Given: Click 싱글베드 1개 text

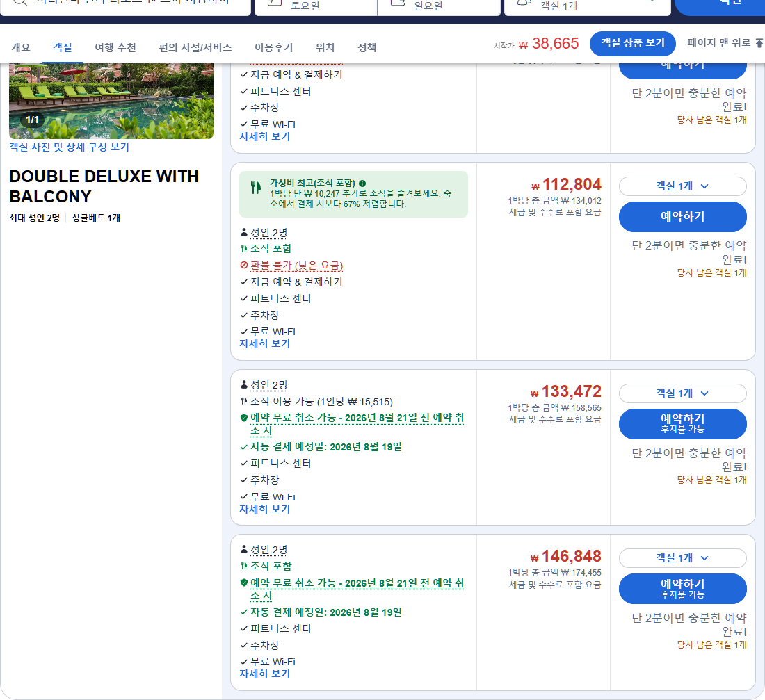Looking at the screenshot, I should click(x=96, y=218).
